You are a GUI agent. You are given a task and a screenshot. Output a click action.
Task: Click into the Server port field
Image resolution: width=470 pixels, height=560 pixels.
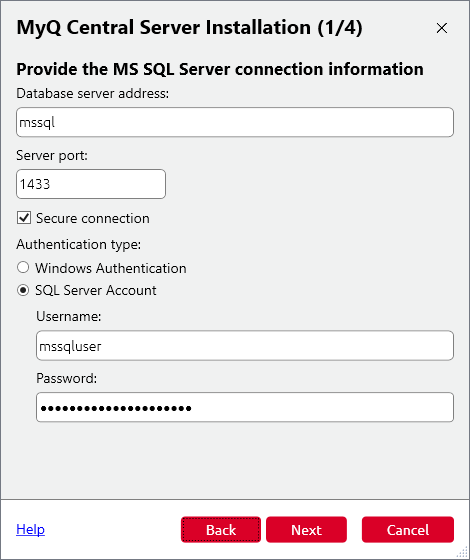tap(91, 184)
